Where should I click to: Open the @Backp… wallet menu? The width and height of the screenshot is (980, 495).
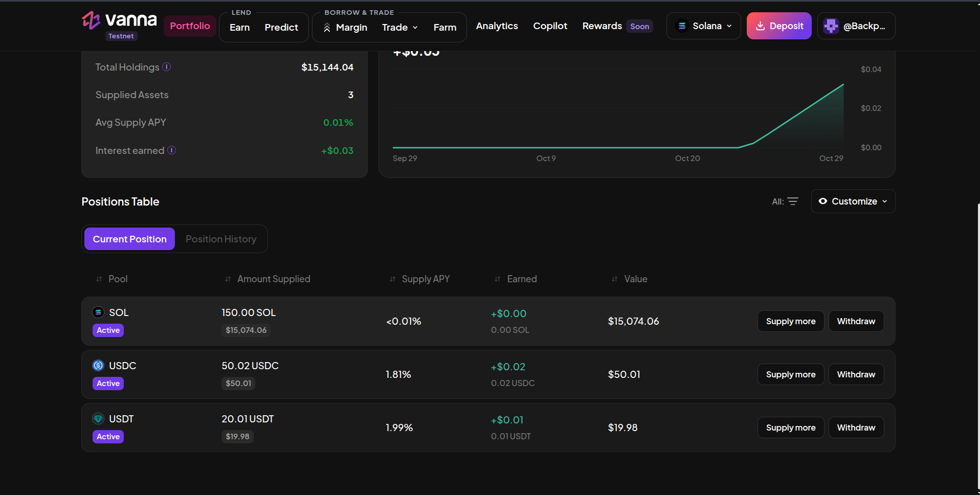tap(856, 26)
